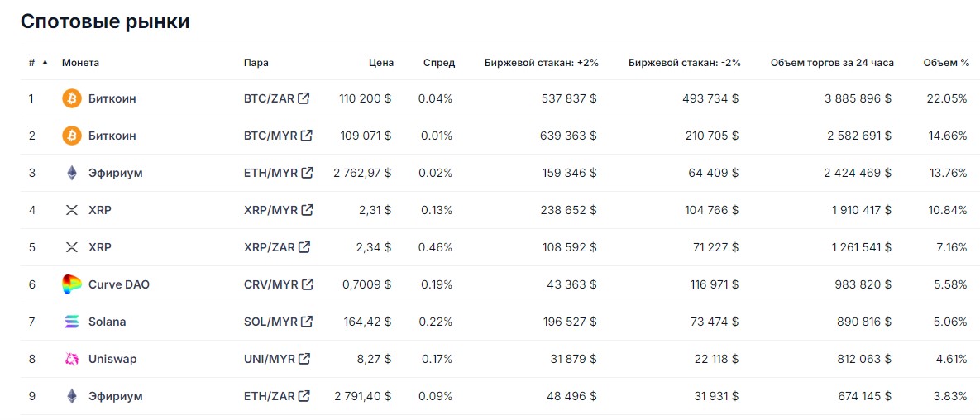This screenshot has width=980, height=420.
Task: Sort by Объем торгов за 24 часа
Action: coord(831,63)
